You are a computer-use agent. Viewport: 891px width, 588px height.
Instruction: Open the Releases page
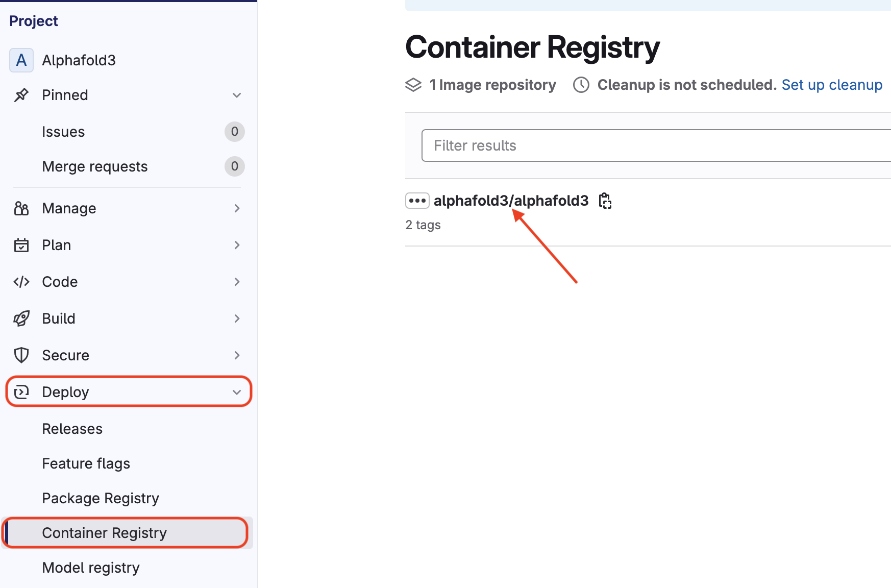pos(72,429)
